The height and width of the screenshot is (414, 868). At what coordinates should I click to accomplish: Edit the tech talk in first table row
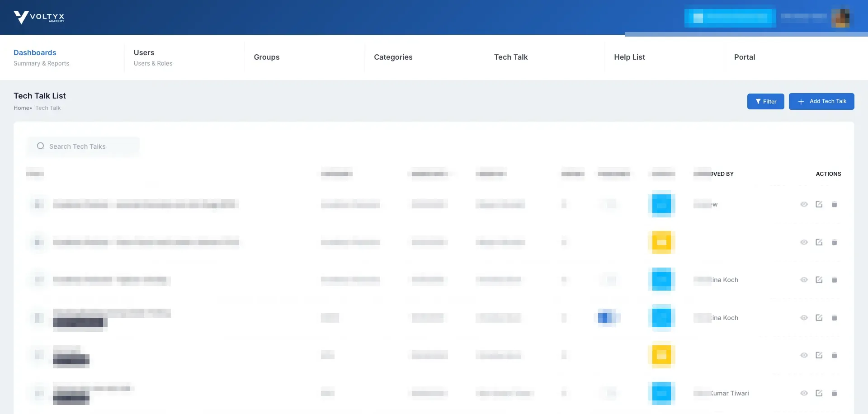[x=819, y=204]
